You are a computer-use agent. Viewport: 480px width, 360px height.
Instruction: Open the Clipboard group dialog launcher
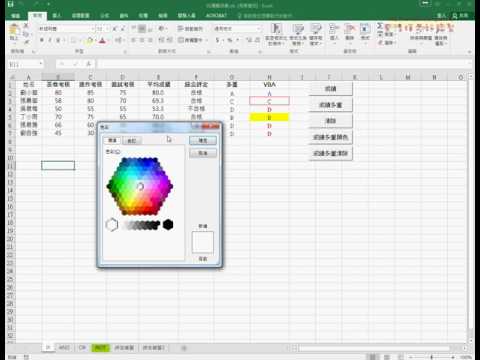point(33,51)
